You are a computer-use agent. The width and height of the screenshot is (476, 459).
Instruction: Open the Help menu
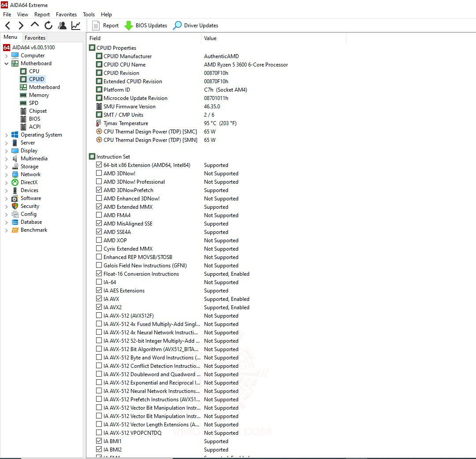(x=106, y=14)
